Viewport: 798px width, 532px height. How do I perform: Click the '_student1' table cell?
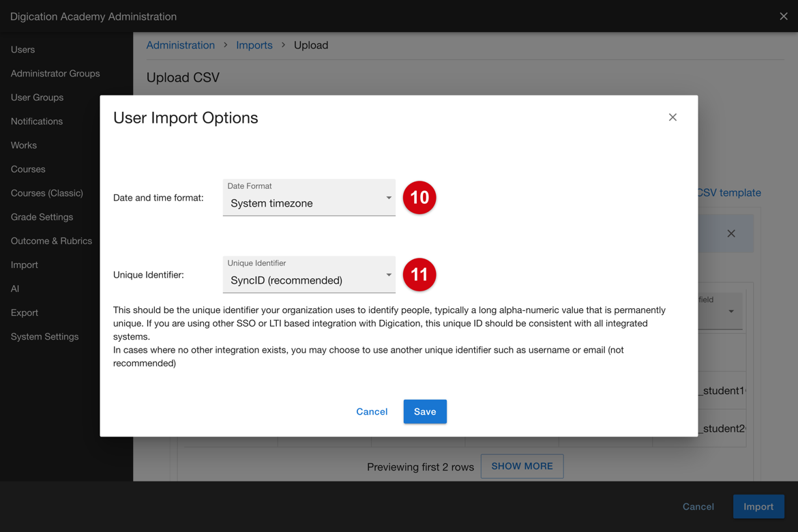point(722,390)
